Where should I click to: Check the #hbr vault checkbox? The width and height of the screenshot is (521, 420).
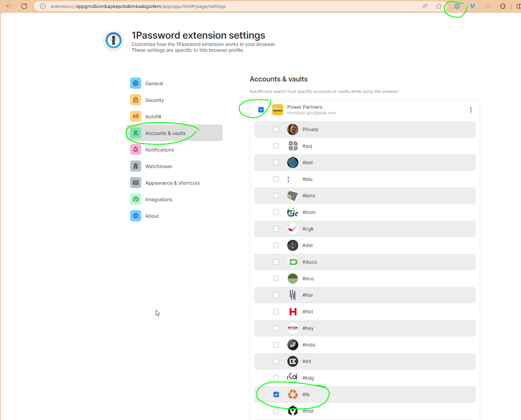click(x=276, y=295)
